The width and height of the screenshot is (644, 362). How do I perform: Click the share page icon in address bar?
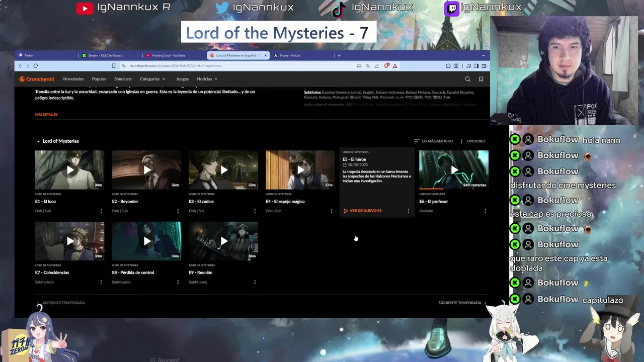(x=377, y=66)
